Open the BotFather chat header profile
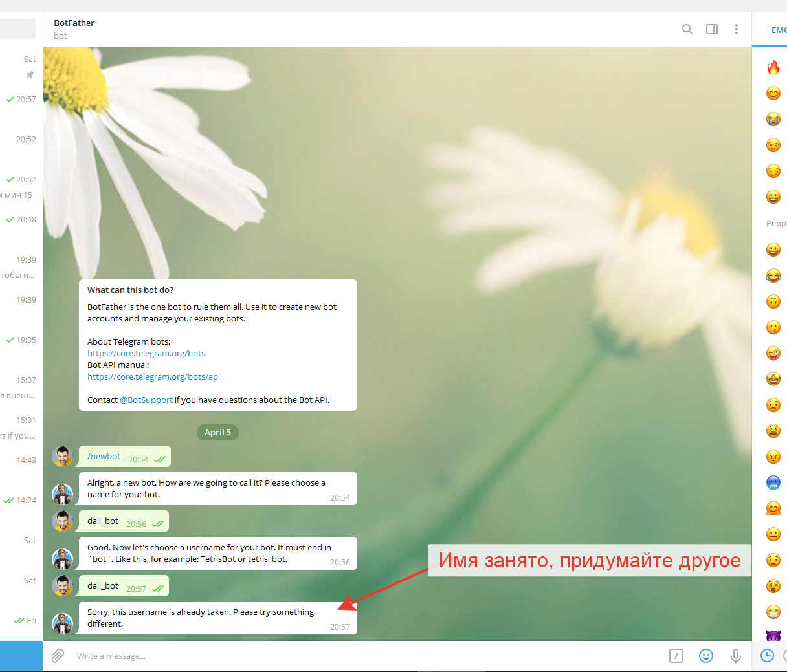The height and width of the screenshot is (672, 787). (x=74, y=29)
